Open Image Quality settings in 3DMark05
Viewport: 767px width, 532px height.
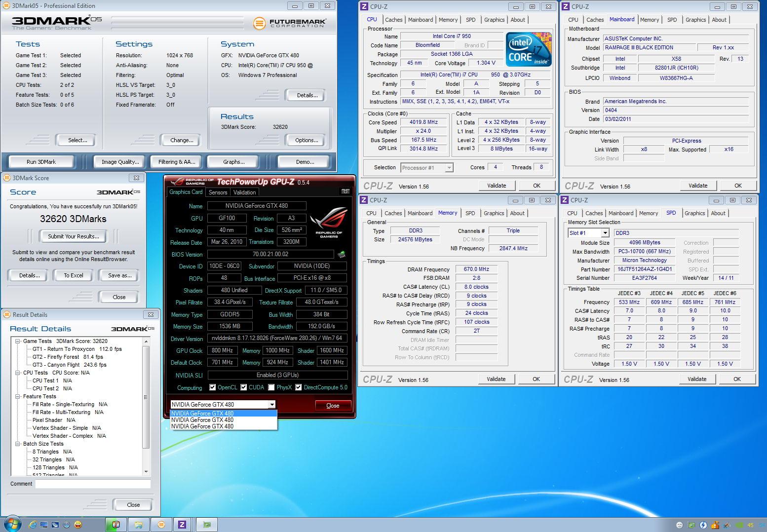click(x=120, y=162)
